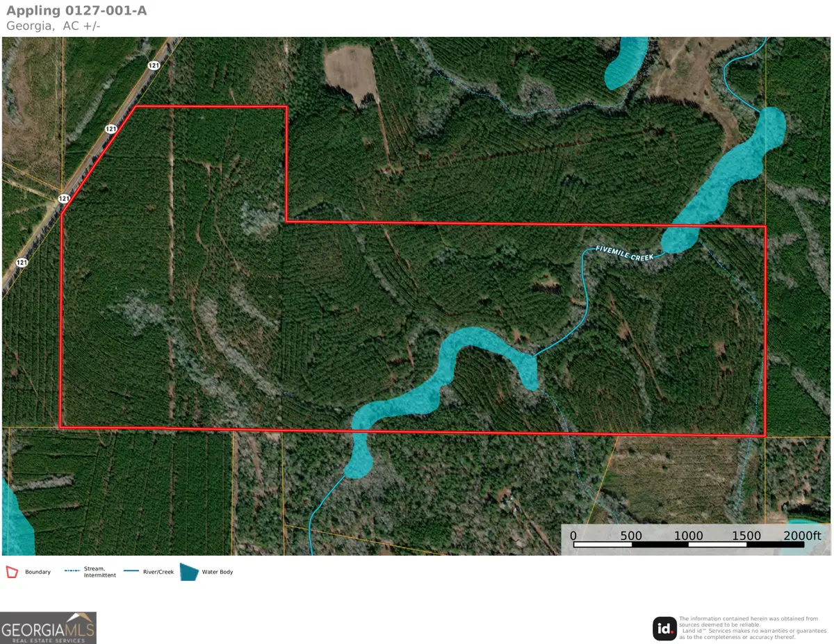Image resolution: width=834 pixels, height=644 pixels.
Task: Click the Appling 0127-001-A title
Action: coord(76,10)
